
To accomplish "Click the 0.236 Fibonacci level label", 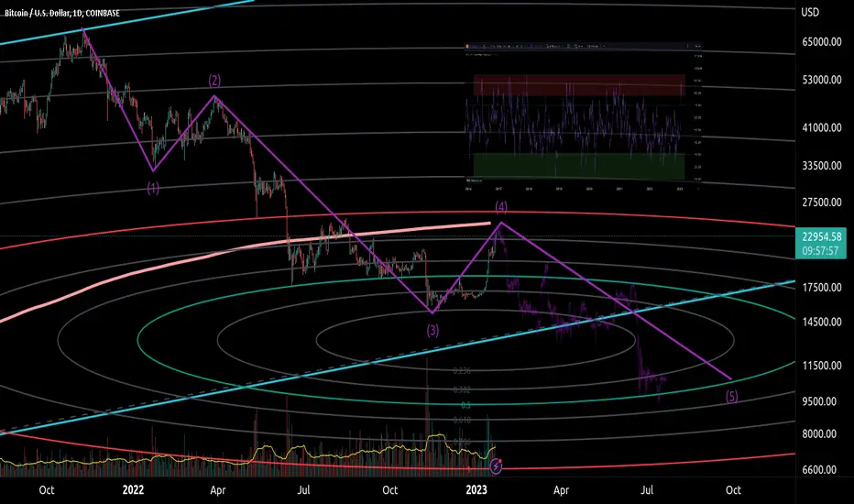I will point(462,370).
